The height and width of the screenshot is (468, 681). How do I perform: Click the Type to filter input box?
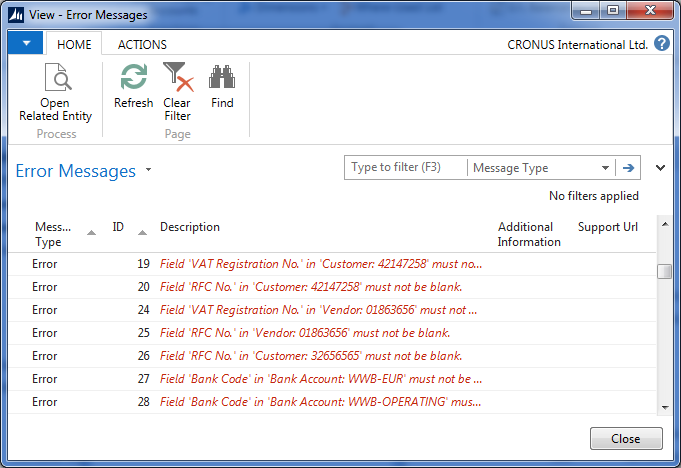click(x=406, y=168)
